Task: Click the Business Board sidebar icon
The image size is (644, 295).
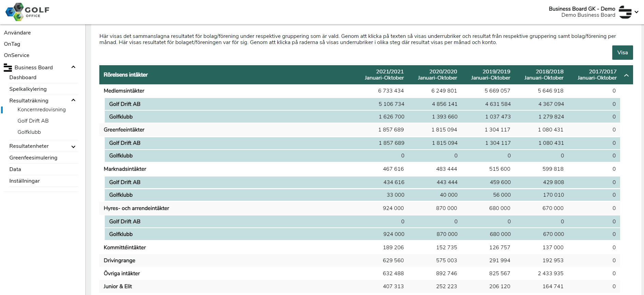Action: coord(8,68)
